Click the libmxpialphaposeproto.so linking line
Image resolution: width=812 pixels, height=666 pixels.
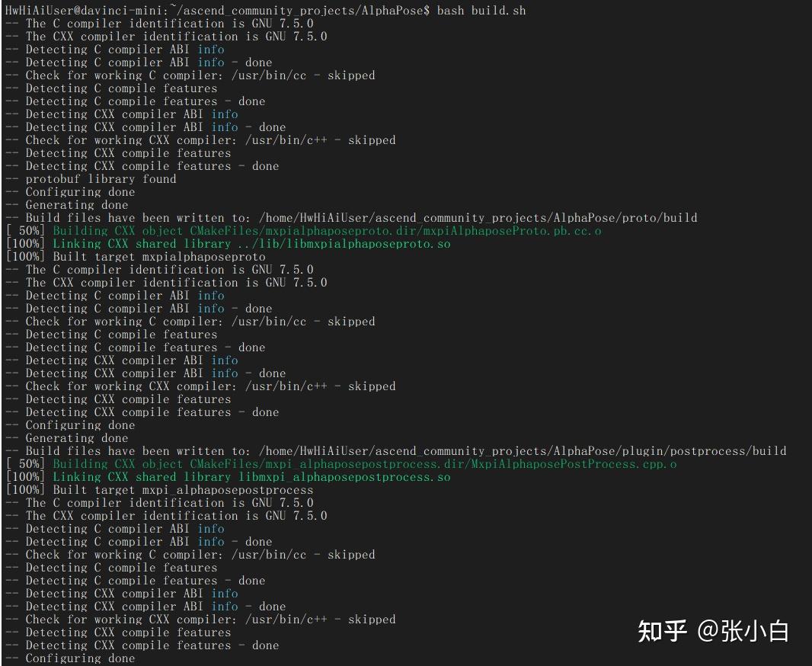[x=251, y=244]
